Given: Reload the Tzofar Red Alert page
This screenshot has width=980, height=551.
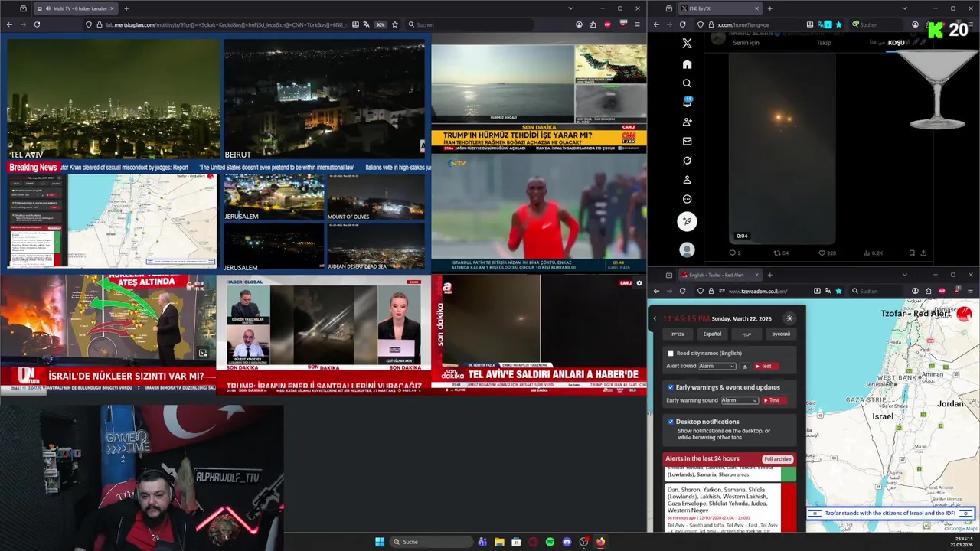Looking at the screenshot, I should coord(682,291).
